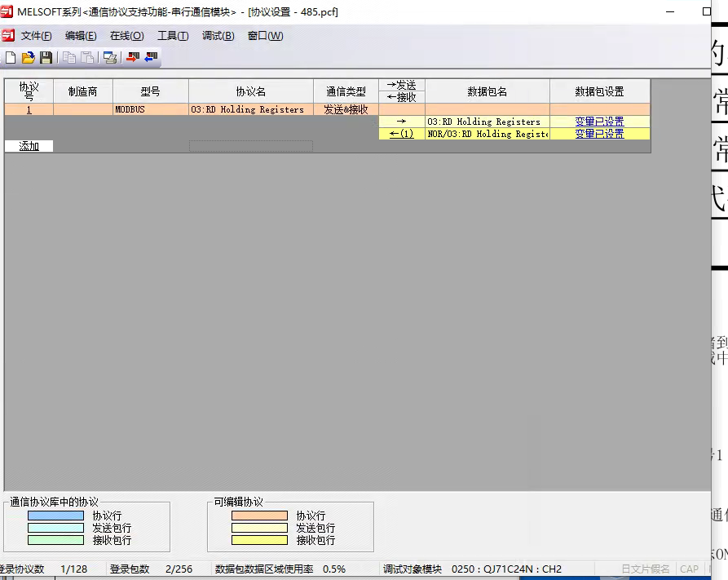
Task: Click the Save floppy disk icon
Action: coord(46,57)
